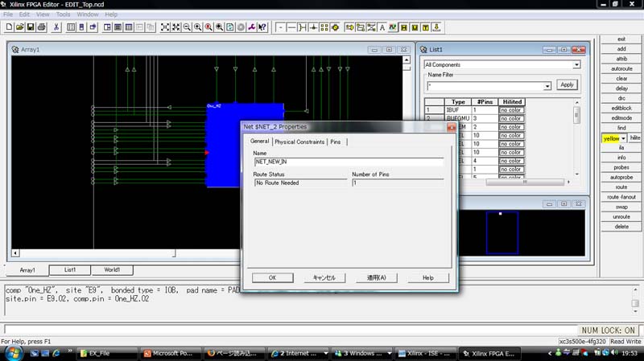Click the purple route tool icon

point(251,27)
